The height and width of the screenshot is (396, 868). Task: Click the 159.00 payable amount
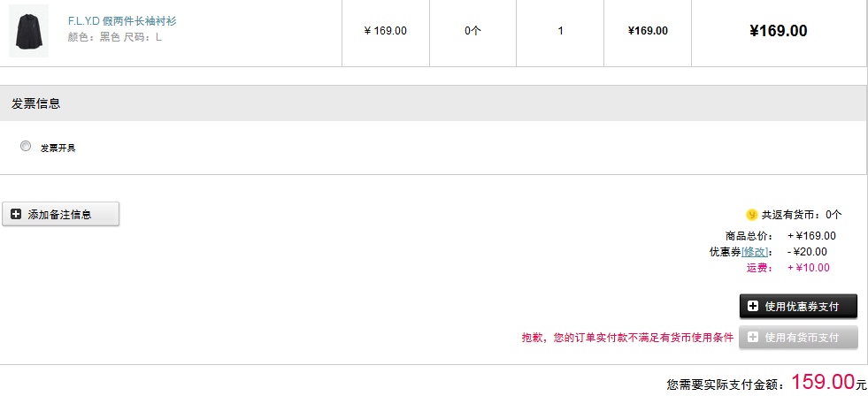point(823,382)
